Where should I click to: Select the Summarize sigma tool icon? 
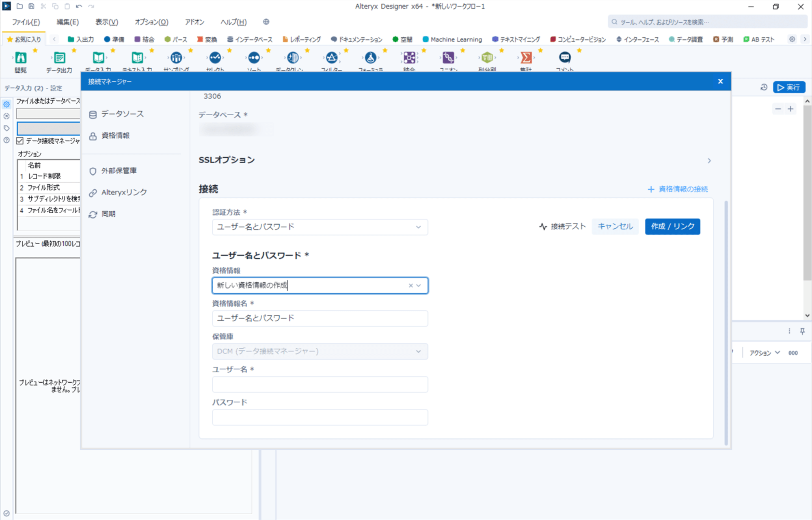tap(526, 58)
